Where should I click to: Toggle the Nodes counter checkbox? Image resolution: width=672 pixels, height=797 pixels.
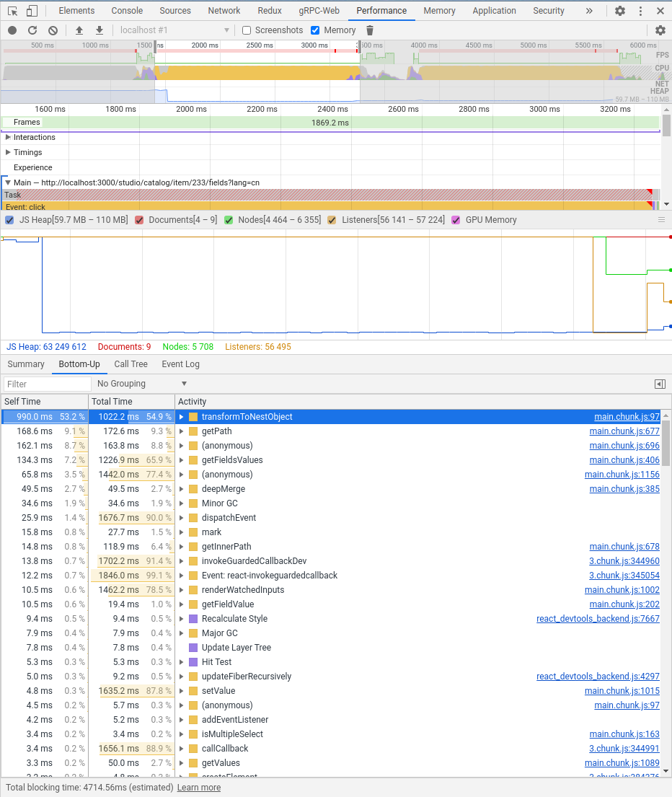pyautogui.click(x=229, y=220)
